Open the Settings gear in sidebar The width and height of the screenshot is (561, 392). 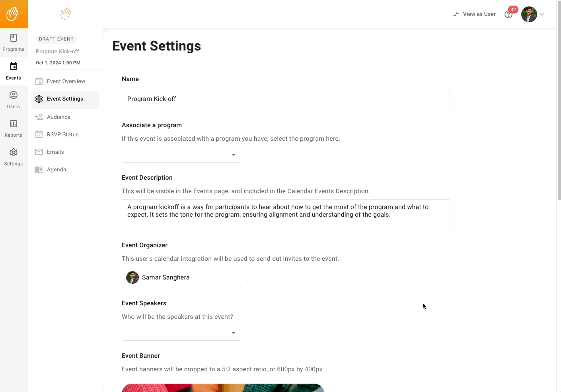coord(14,152)
